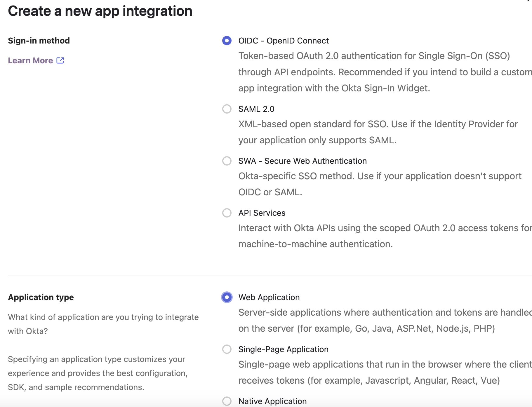Image resolution: width=532 pixels, height=407 pixels.
Task: Click the "Single-Page Application" label text
Action: tap(284, 349)
